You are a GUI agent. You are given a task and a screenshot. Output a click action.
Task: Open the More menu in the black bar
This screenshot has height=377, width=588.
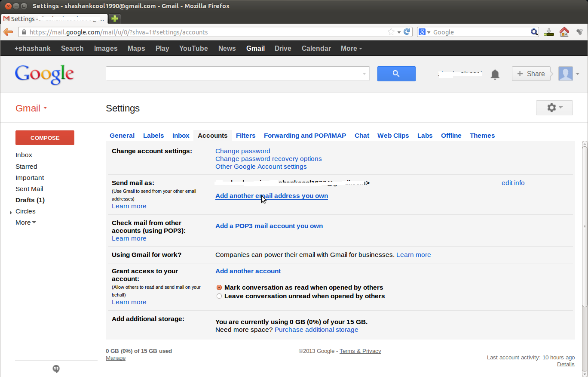tap(351, 49)
